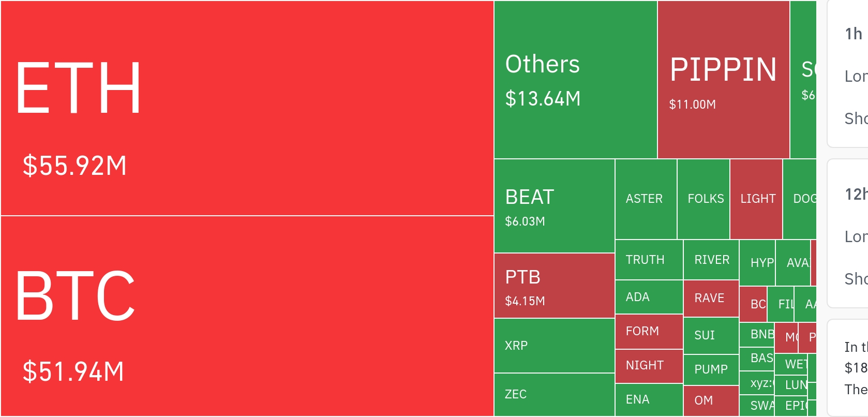The image size is (868, 417).
Task: Select the BEAT $6.03M block
Action: coord(554,206)
